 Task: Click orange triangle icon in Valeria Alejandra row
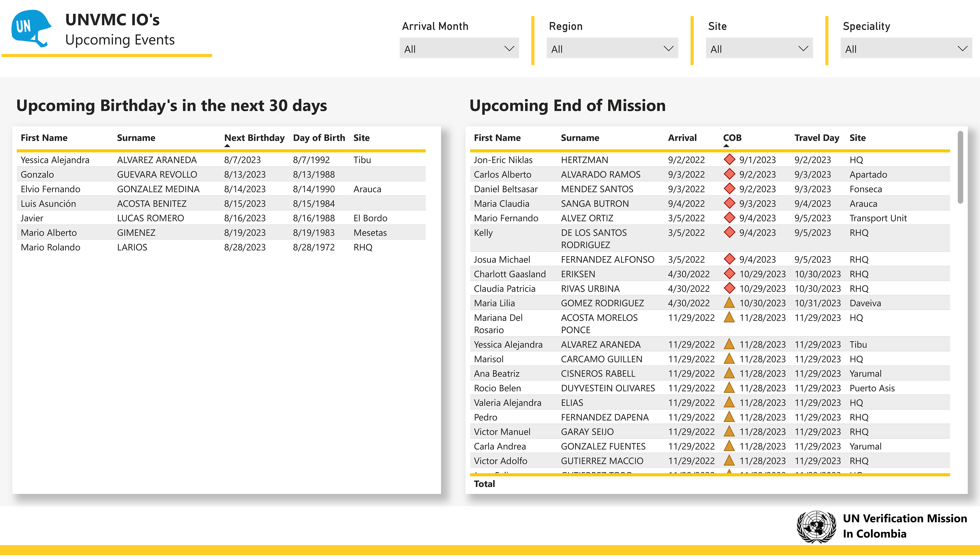tap(729, 402)
